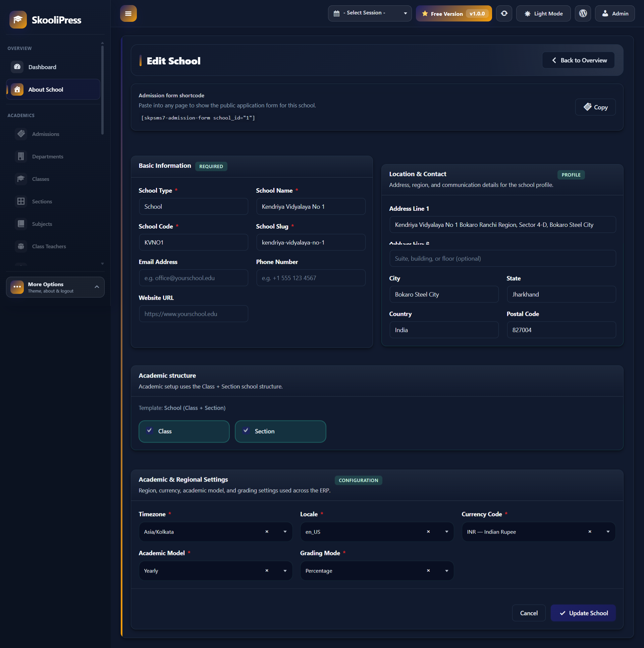The image size is (644, 648).
Task: Click the Classes graduation cap icon
Action: [21, 179]
